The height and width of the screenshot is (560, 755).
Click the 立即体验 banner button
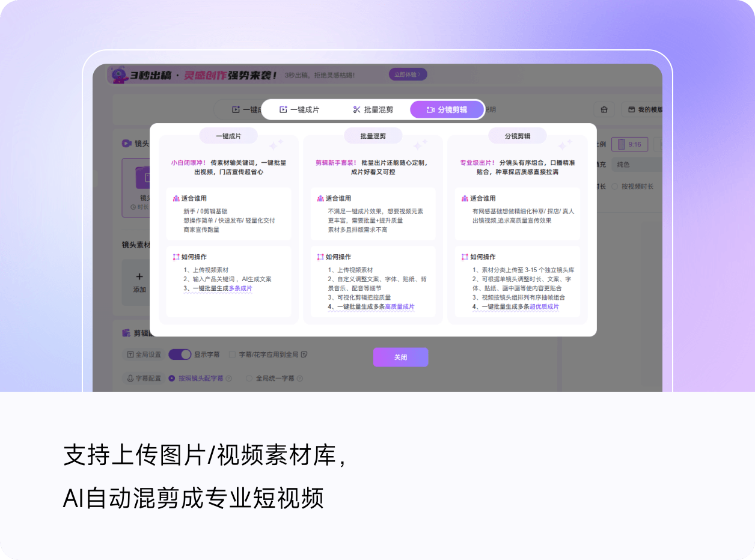pos(408,75)
